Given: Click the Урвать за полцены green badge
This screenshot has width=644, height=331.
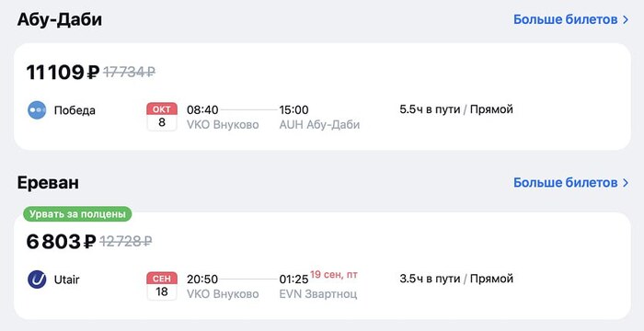Looking at the screenshot, I should (x=77, y=214).
